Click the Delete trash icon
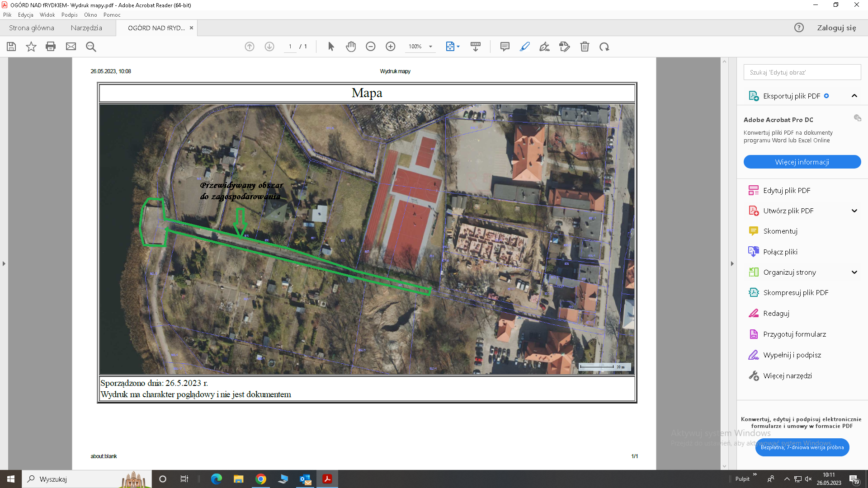The height and width of the screenshot is (488, 868). tap(585, 47)
